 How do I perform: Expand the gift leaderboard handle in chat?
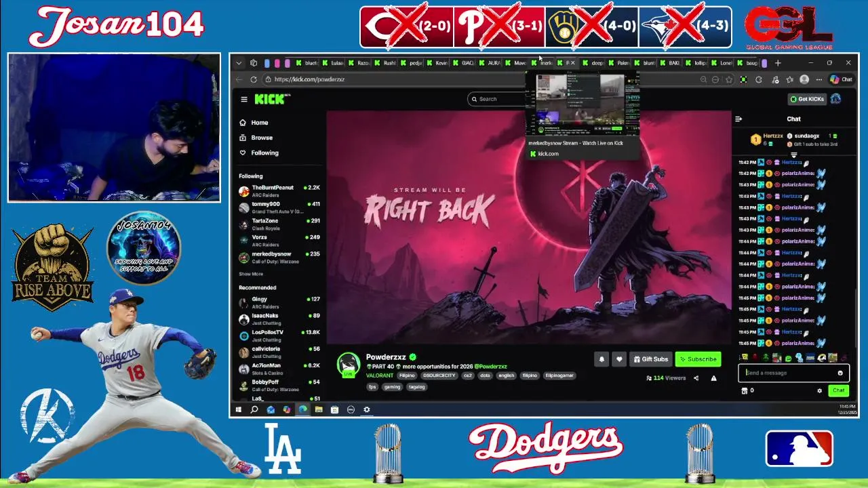(x=793, y=155)
